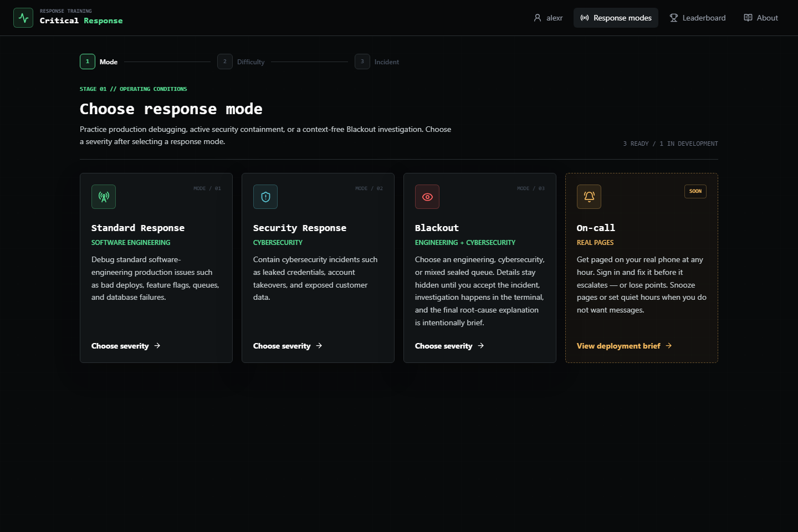
Task: Open the Response modes nav item
Action: [x=616, y=18]
